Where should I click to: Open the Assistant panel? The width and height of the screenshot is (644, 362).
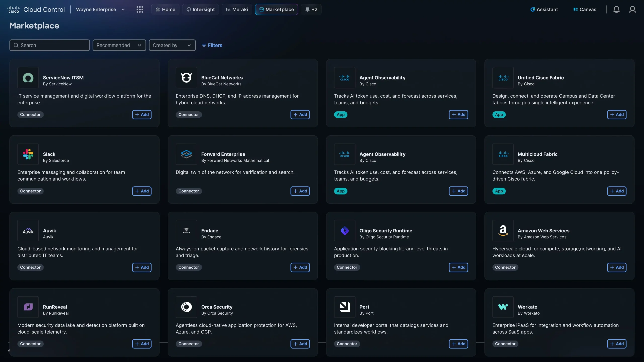[544, 9]
